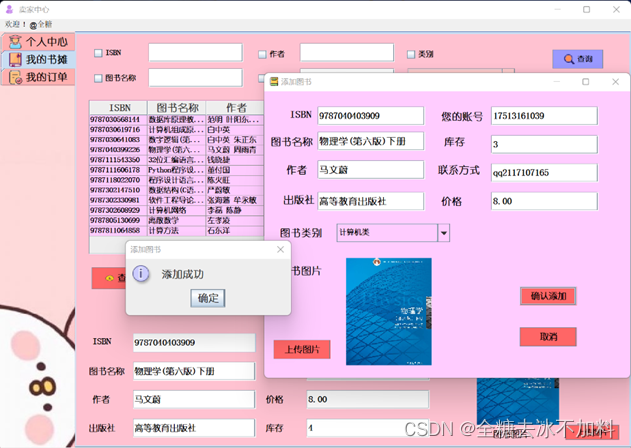The image size is (631, 448).
Task: Enable the 作者 search checkbox
Action: [x=262, y=54]
